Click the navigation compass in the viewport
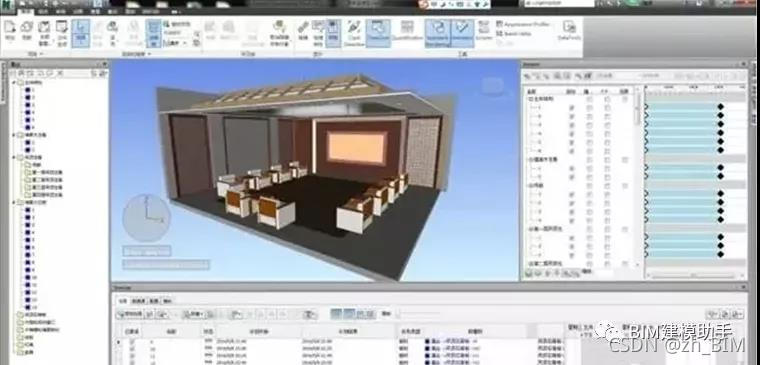The image size is (760, 365). tap(146, 218)
